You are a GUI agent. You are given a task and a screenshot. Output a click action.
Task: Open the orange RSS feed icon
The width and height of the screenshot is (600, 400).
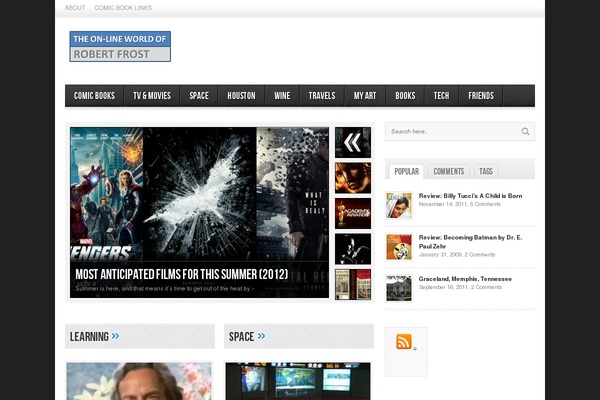[404, 341]
